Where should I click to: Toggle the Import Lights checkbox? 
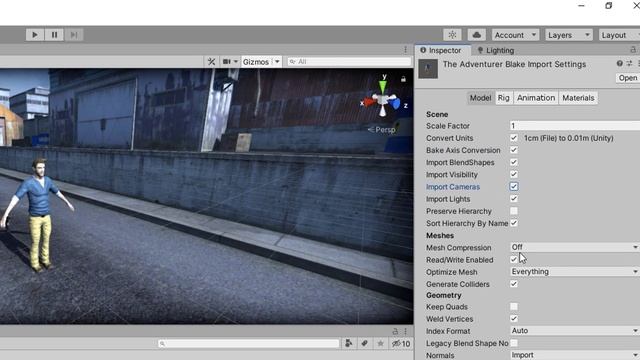[514, 199]
